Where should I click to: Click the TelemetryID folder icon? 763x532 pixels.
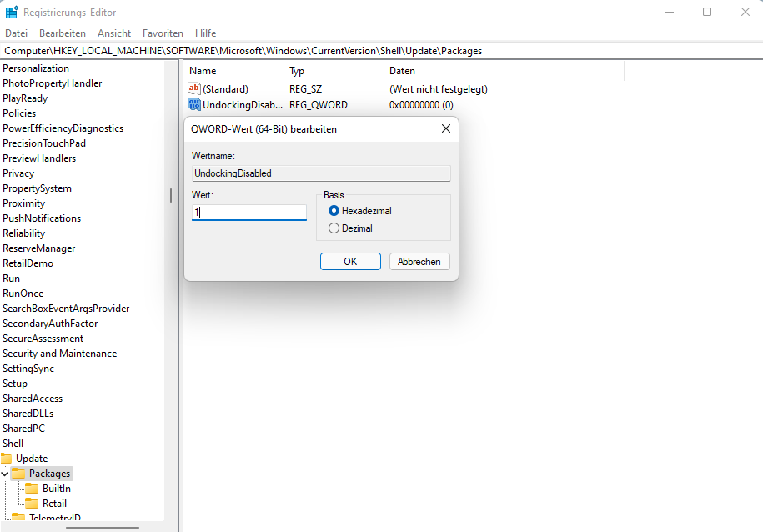coord(18,517)
